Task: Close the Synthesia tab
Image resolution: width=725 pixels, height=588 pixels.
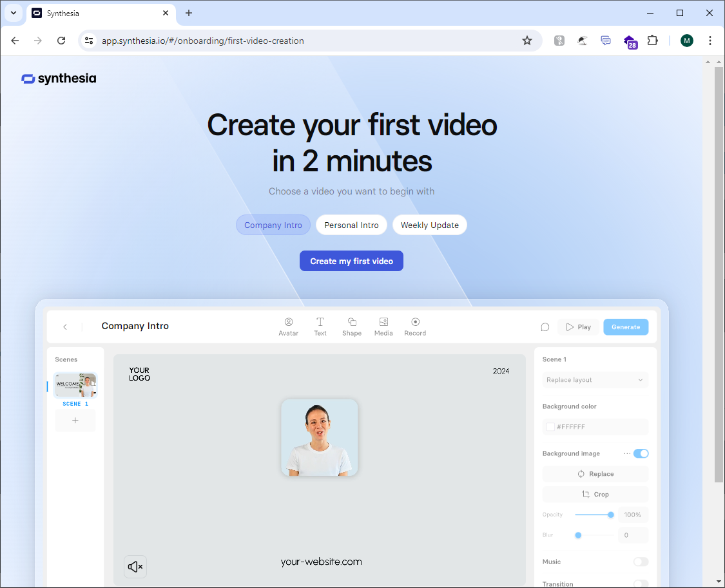Action: [x=166, y=13]
